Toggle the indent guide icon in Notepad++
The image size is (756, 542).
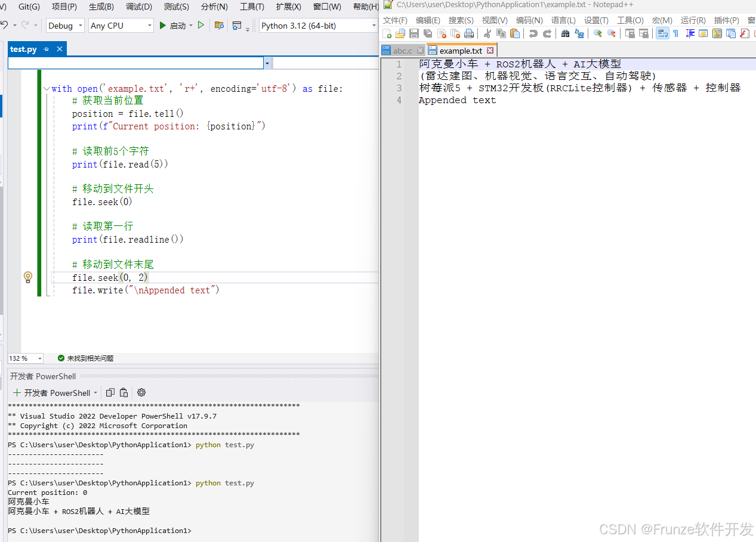pyautogui.click(x=690, y=33)
